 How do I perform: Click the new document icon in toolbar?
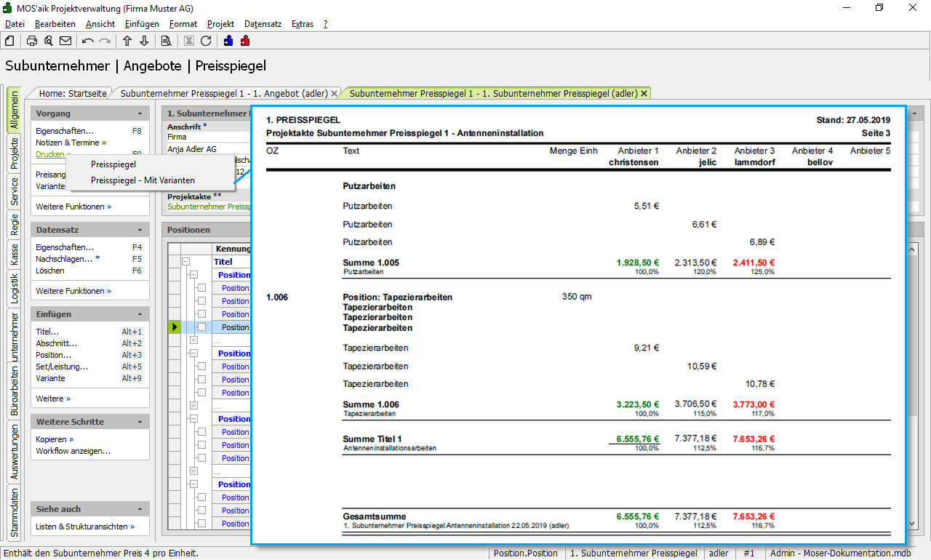[x=9, y=41]
